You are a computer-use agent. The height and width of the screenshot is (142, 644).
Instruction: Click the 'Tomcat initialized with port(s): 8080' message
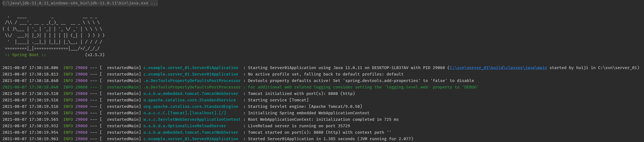(301, 94)
